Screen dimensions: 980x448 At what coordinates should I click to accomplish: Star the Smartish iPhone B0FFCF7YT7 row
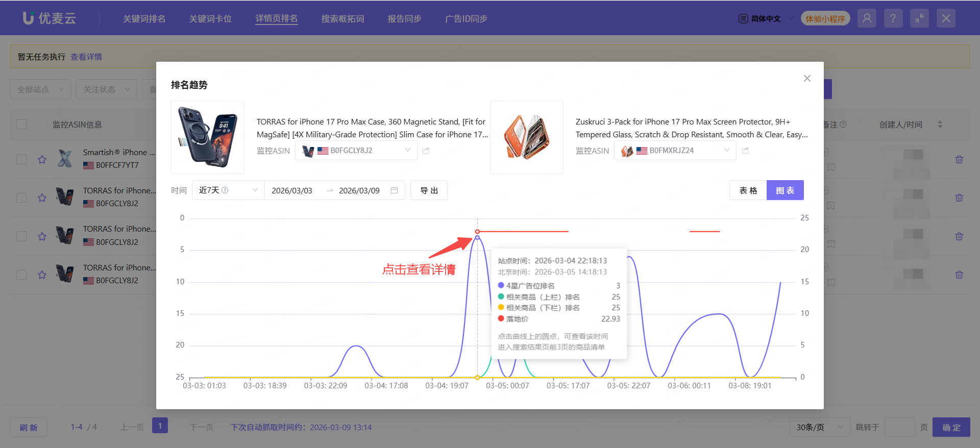point(42,159)
